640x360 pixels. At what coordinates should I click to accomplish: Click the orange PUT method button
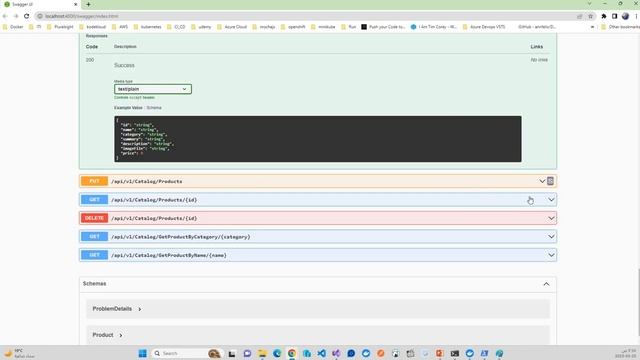94,181
